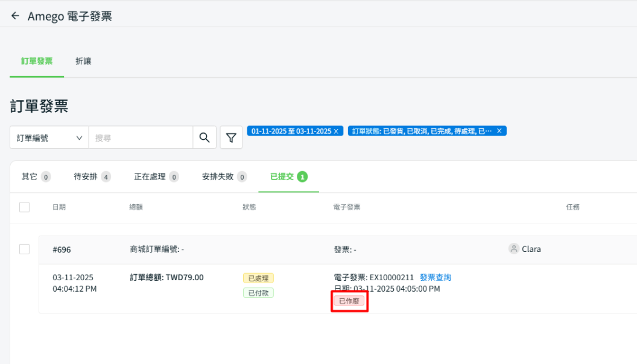637x364 pixels.
Task: Click into the 搜尋 search field
Action: [140, 138]
